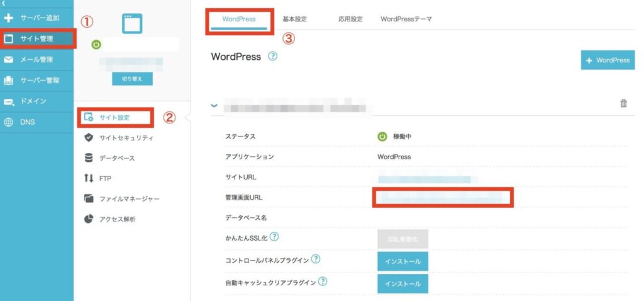This screenshot has height=301, width=644.
Task: Click the large site window icon
Action: (132, 23)
